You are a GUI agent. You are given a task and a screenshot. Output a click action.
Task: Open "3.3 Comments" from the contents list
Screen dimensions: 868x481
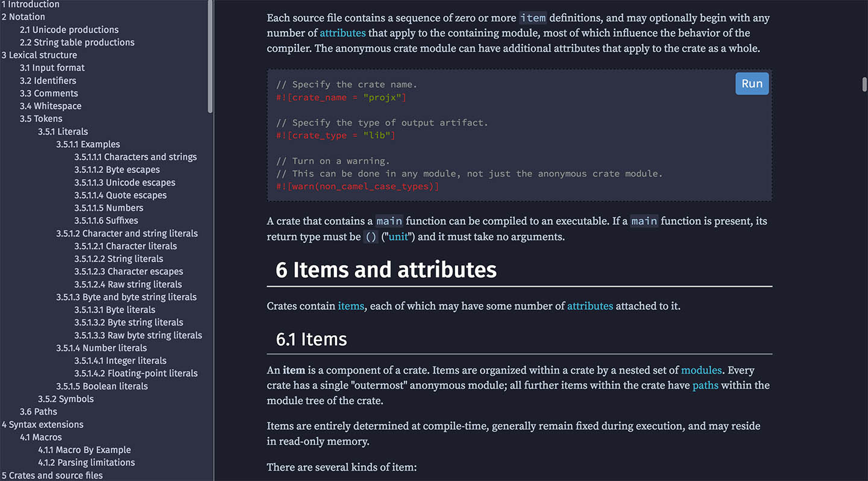click(49, 93)
